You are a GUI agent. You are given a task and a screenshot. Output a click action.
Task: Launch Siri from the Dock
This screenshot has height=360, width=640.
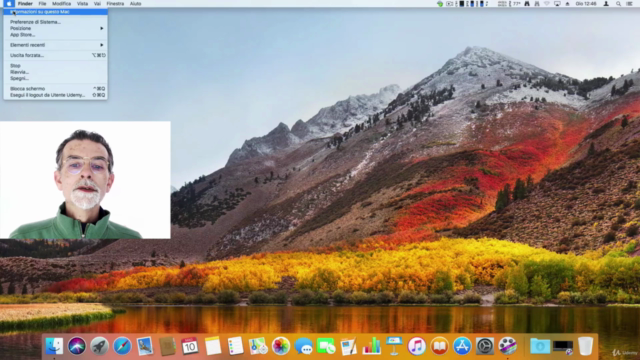[77, 346]
